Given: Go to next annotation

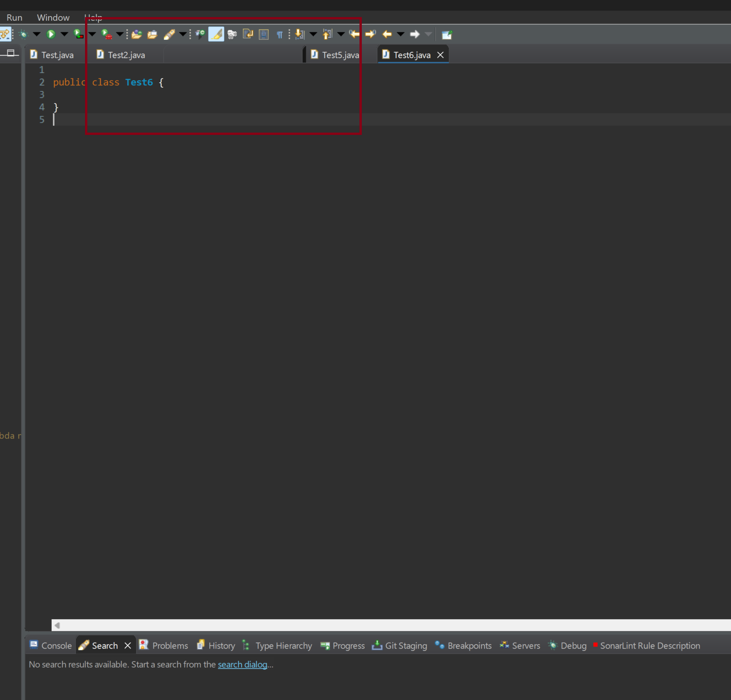Looking at the screenshot, I should pos(300,34).
